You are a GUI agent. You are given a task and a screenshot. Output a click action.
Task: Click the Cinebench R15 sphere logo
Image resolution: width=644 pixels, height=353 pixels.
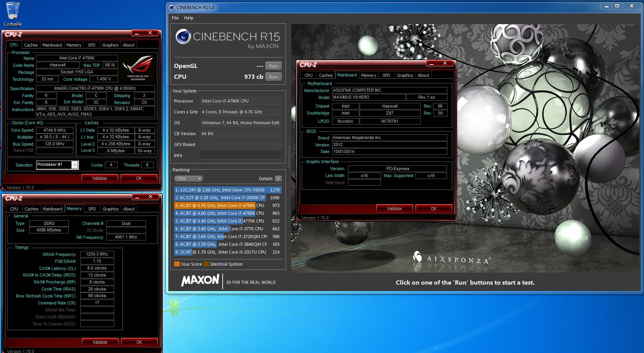pyautogui.click(x=183, y=37)
